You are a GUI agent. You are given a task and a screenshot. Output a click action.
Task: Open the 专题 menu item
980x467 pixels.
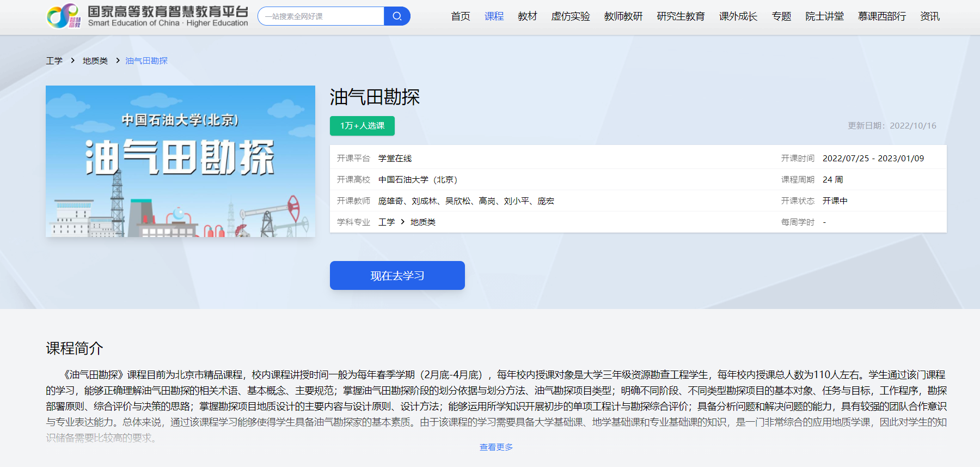tap(781, 16)
